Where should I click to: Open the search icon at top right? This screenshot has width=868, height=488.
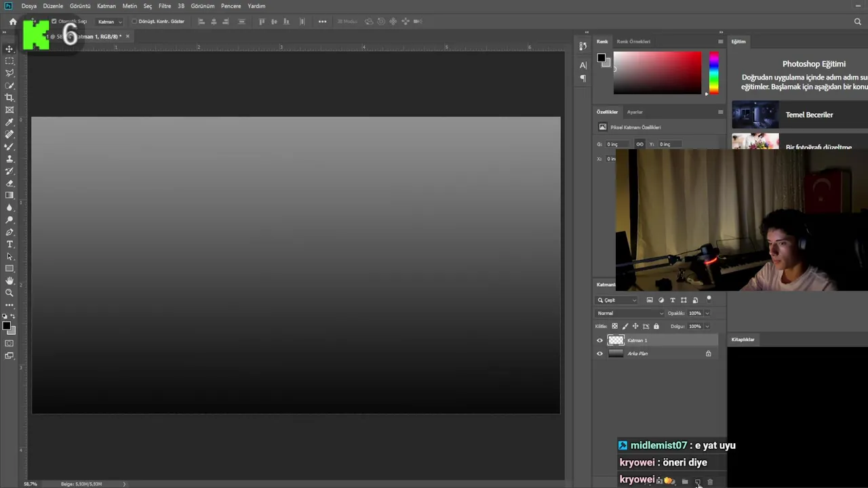click(x=858, y=22)
